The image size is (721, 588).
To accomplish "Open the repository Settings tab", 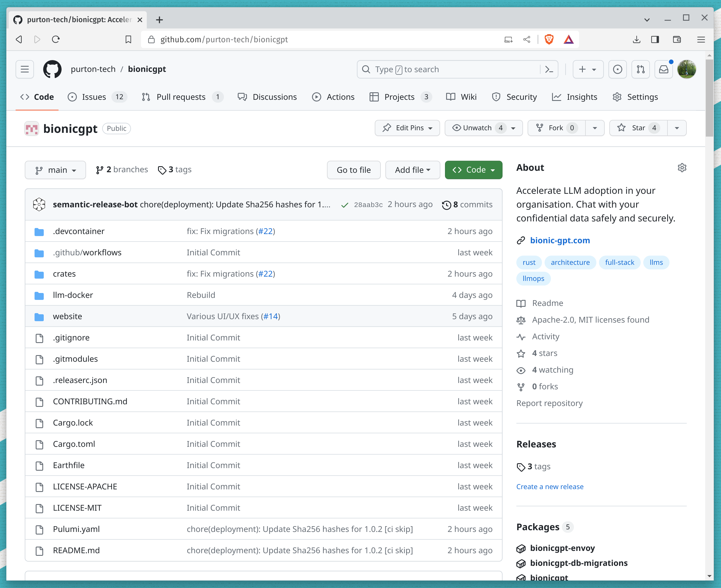I will [642, 97].
